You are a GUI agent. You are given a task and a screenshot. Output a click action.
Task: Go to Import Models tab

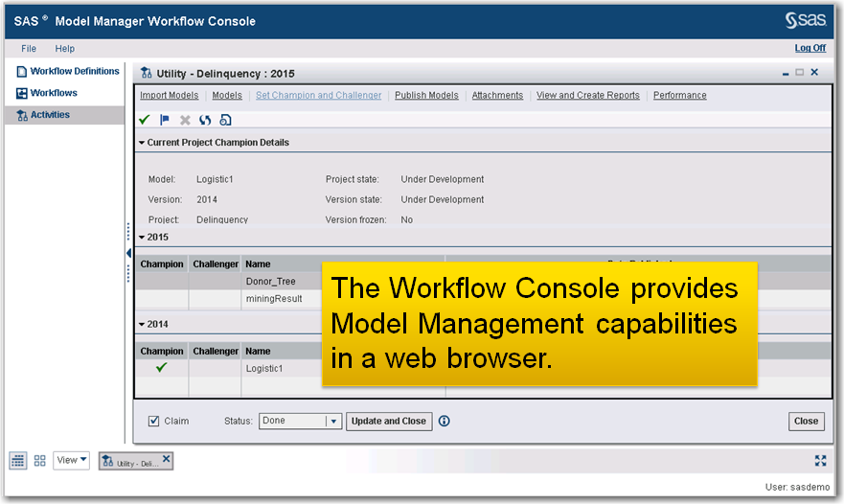pos(169,95)
